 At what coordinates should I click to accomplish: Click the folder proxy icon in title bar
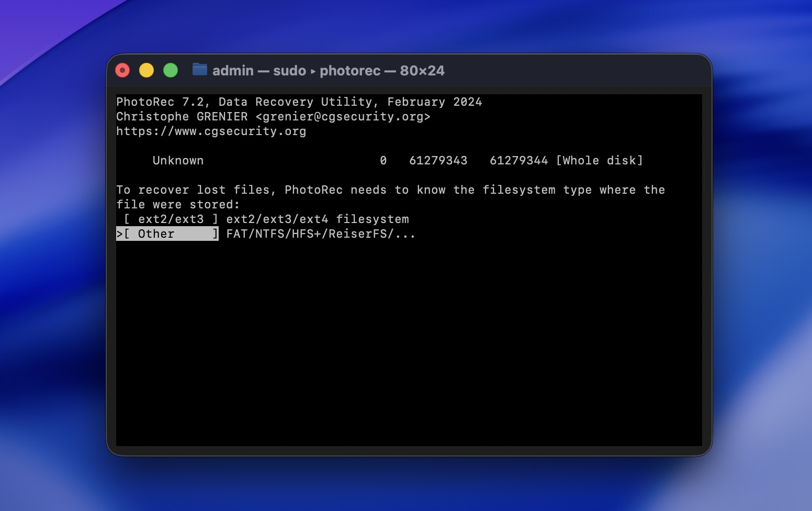[199, 70]
